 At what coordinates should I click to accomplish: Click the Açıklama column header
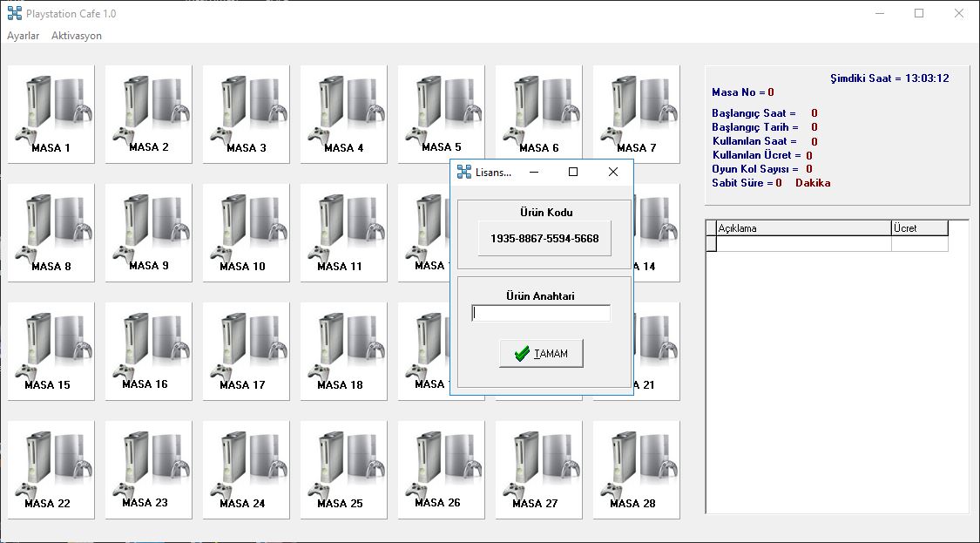click(x=804, y=228)
